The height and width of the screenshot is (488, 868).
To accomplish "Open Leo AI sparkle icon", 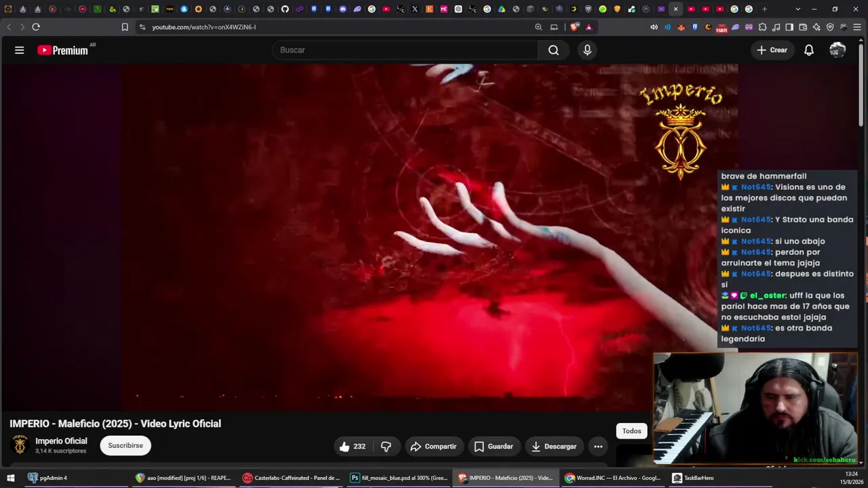I will [x=816, y=27].
